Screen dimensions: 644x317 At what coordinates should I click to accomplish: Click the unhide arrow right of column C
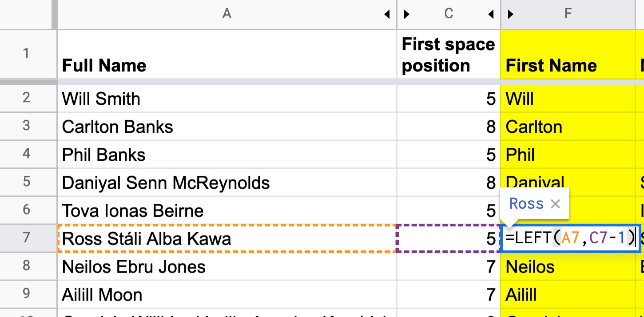(x=490, y=14)
